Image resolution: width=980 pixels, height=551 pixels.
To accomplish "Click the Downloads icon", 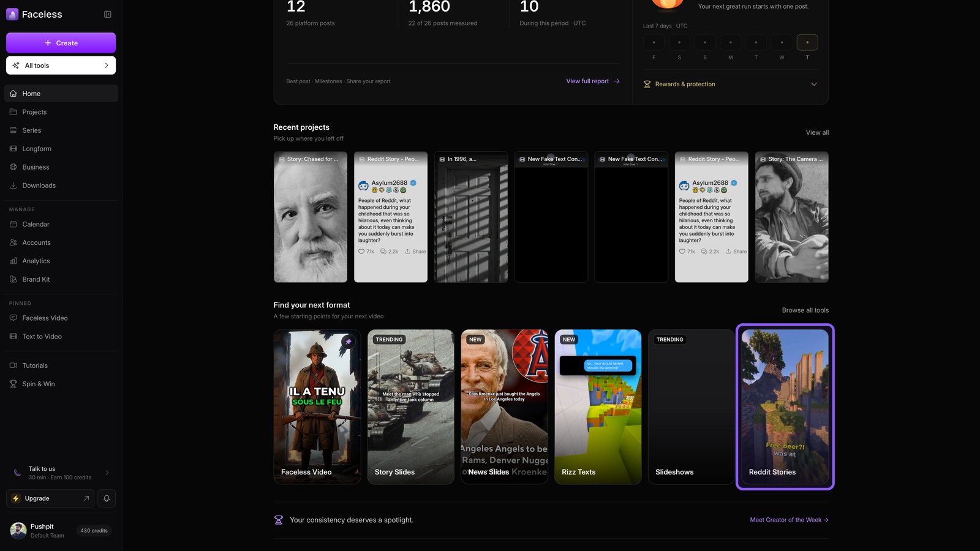I will pyautogui.click(x=13, y=186).
